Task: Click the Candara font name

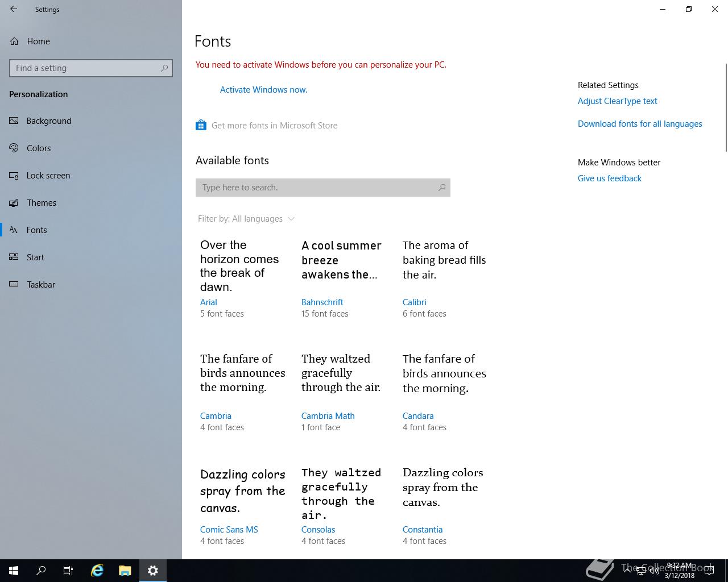Action: click(x=418, y=416)
